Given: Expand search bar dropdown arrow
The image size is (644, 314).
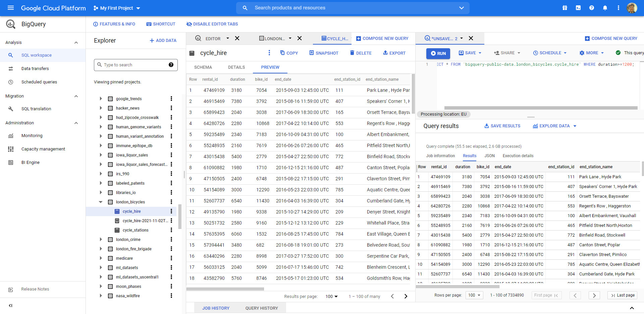Looking at the screenshot, I should (x=462, y=8).
